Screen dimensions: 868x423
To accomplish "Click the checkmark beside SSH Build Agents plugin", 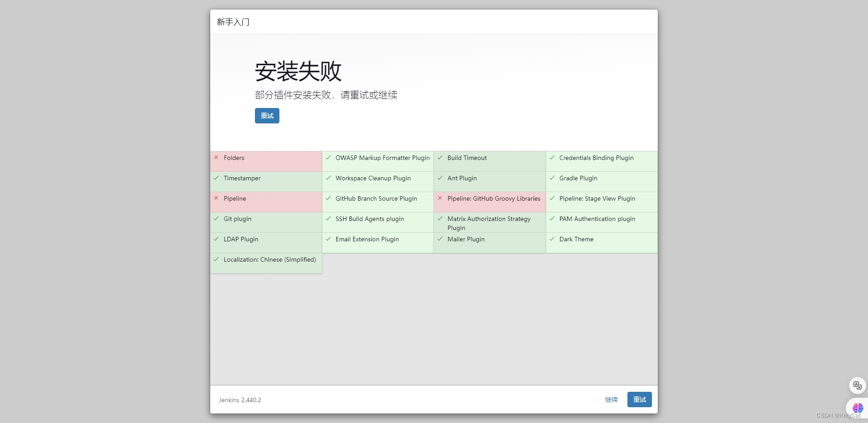I will point(328,218).
